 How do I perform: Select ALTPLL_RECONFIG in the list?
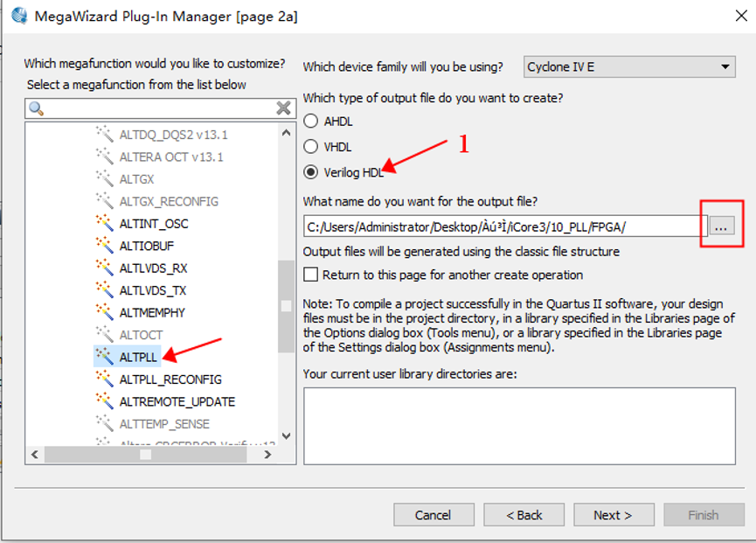170,379
